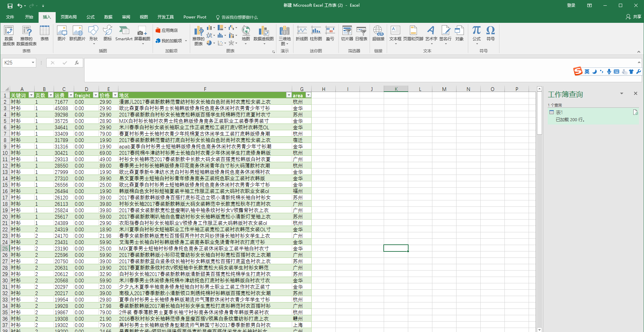Screen dimensions: 644x332
Task: Save the workbook from the quick access toolbar
Action: (x=10, y=6)
